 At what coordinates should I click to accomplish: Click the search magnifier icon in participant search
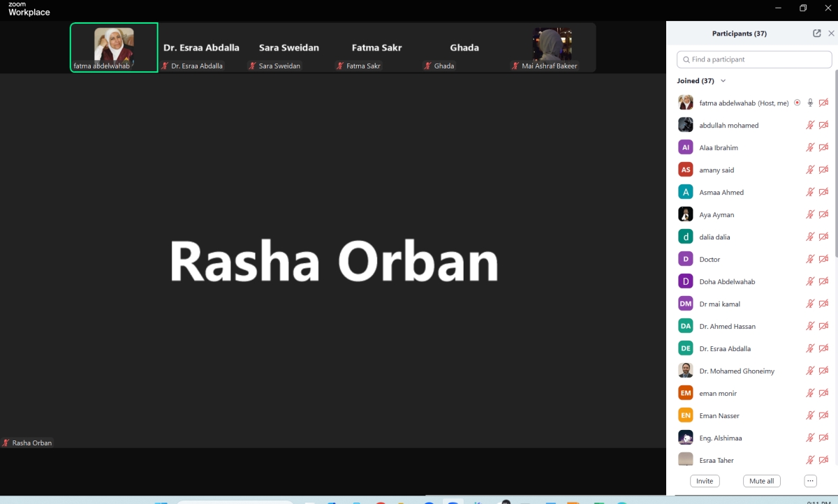pos(686,59)
